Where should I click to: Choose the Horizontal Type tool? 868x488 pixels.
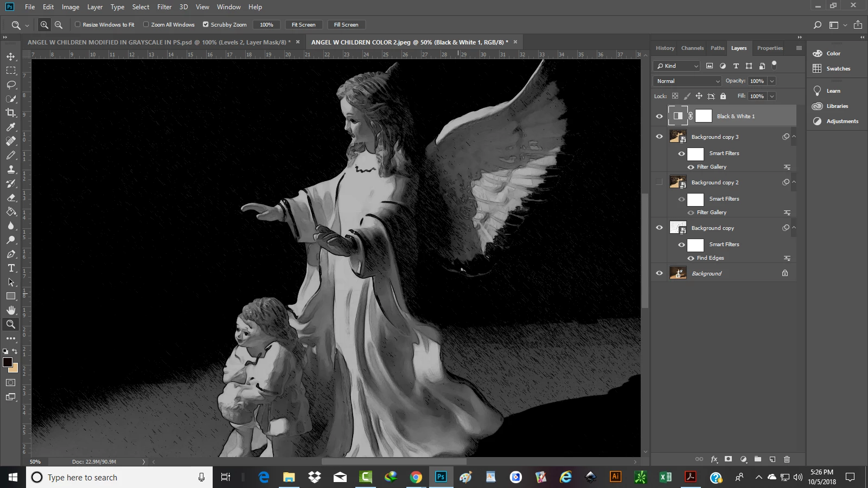(11, 268)
